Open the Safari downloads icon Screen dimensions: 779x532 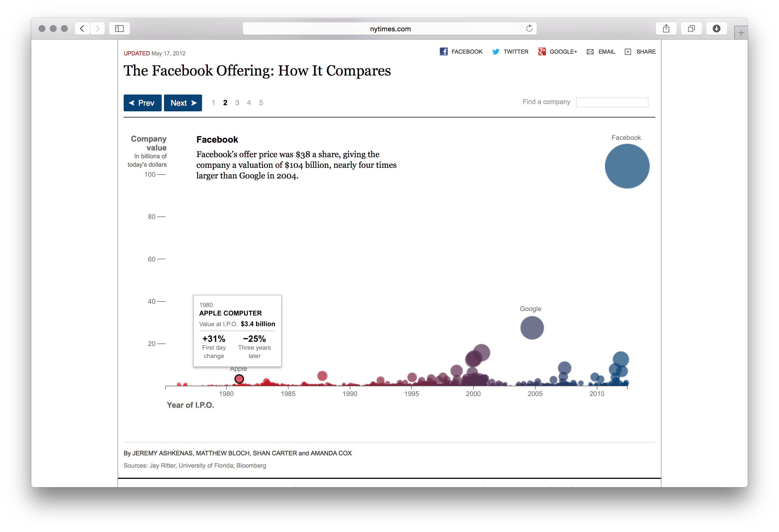(717, 29)
